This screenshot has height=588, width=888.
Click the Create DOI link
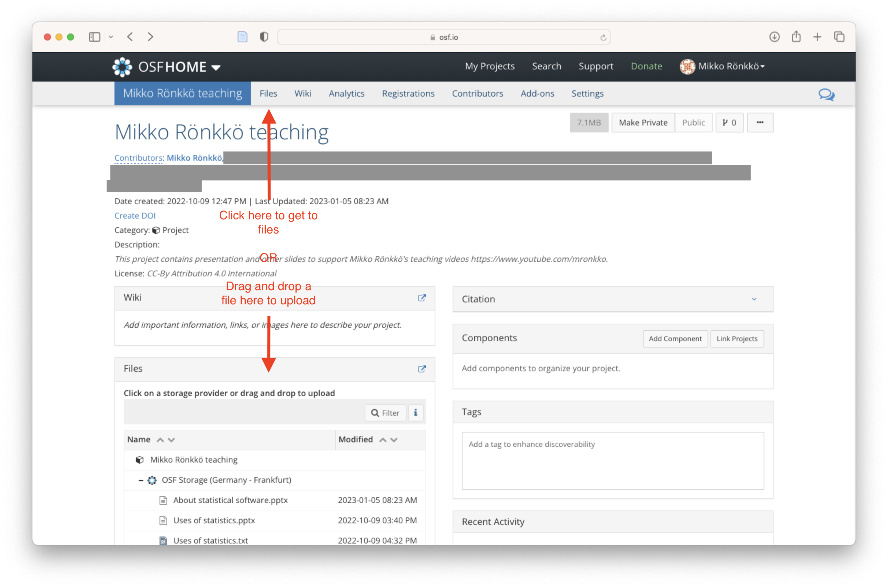coord(135,216)
